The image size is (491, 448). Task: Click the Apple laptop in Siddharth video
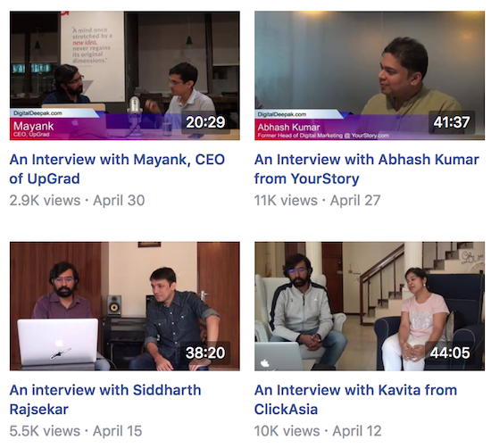(58, 343)
